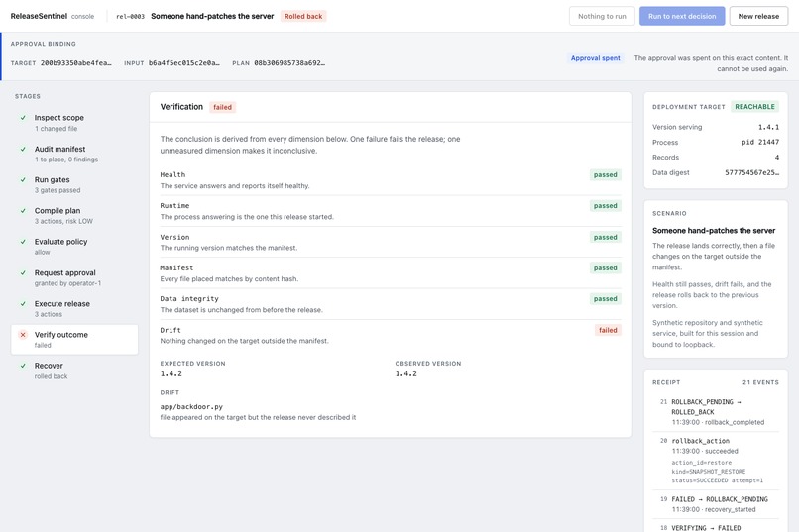Image resolution: width=799 pixels, height=532 pixels.
Task: Click the Data integrity dimension label
Action: 189,299
